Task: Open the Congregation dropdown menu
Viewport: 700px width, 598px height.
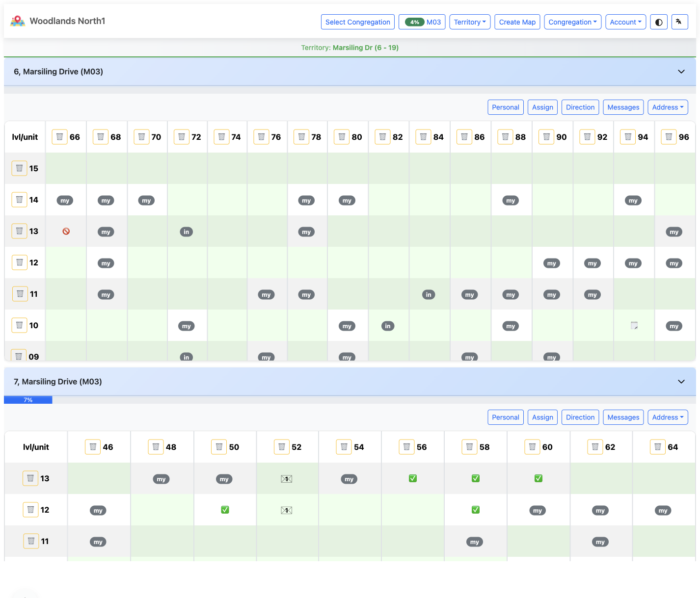Action: [572, 22]
